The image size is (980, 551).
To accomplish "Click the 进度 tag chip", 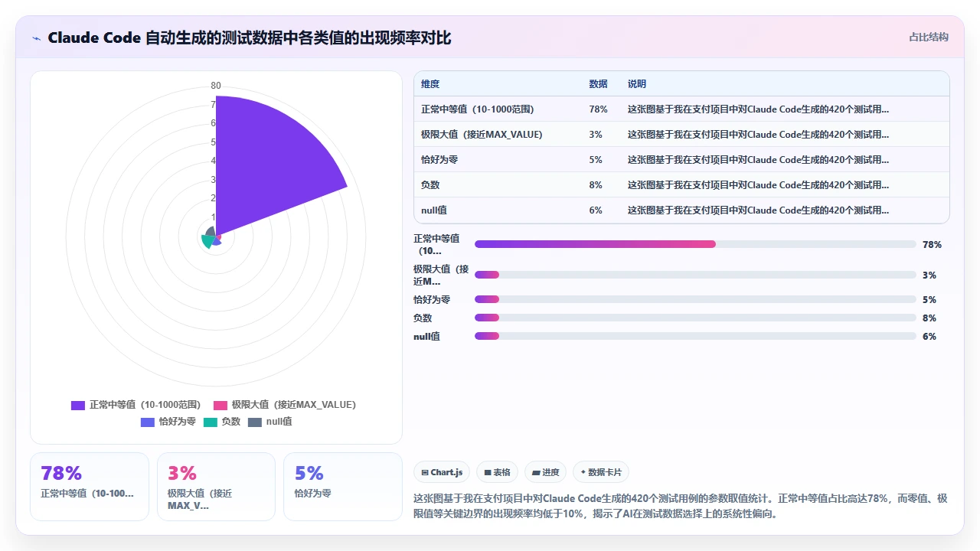I will coord(546,472).
